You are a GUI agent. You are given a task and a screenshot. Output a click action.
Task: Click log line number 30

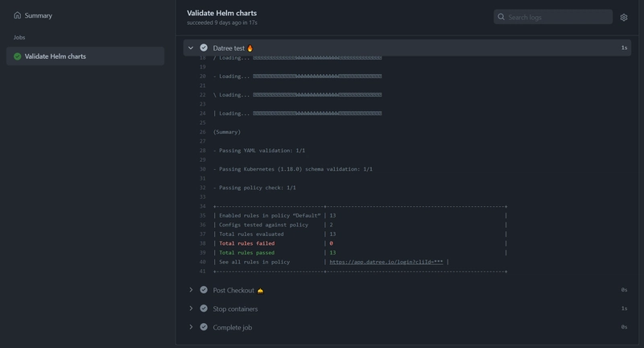pos(203,169)
